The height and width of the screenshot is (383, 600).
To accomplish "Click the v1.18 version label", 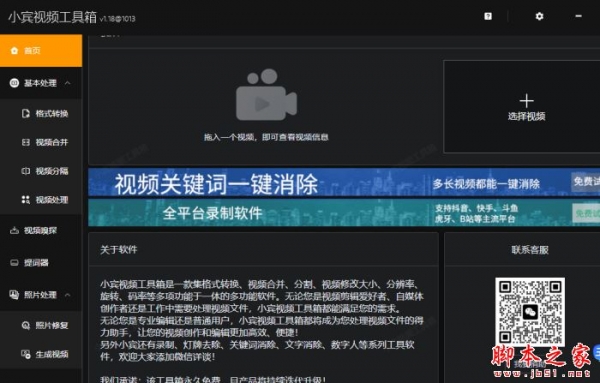I will point(117,19).
